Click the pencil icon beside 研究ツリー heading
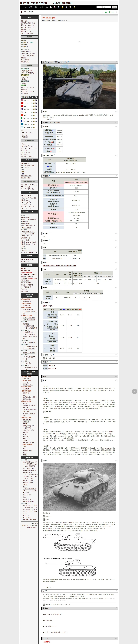Image resolution: width=138 pixels, height=644 pixels. tap(51, 361)
